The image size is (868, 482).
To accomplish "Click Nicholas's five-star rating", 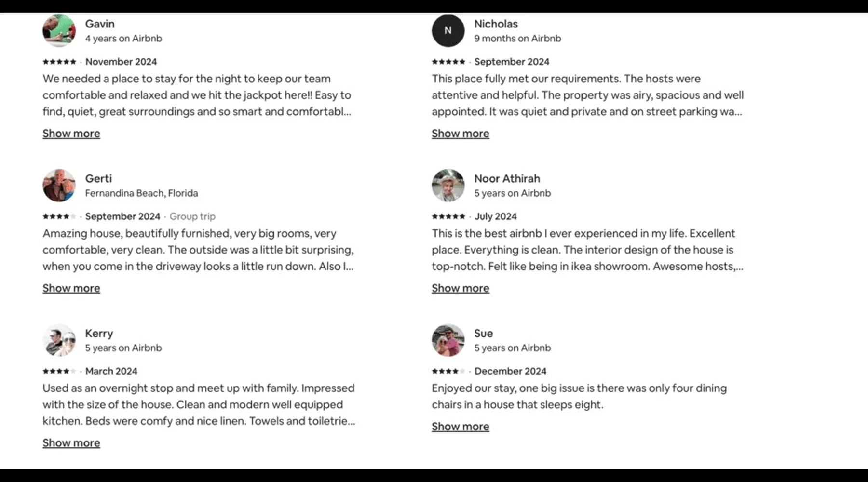I will pos(448,62).
